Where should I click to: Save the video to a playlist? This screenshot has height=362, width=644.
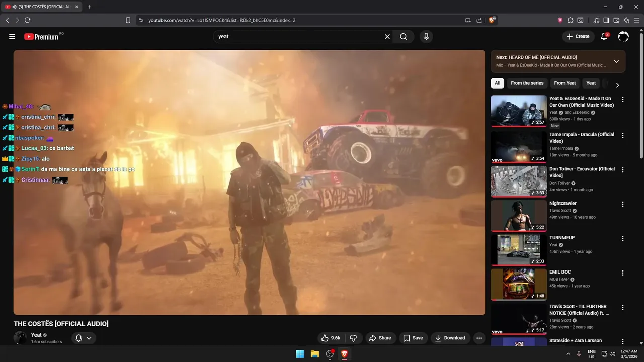413,338
